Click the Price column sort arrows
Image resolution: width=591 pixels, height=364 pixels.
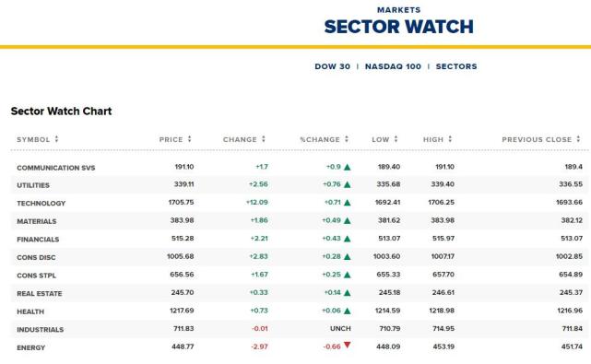[190, 139]
